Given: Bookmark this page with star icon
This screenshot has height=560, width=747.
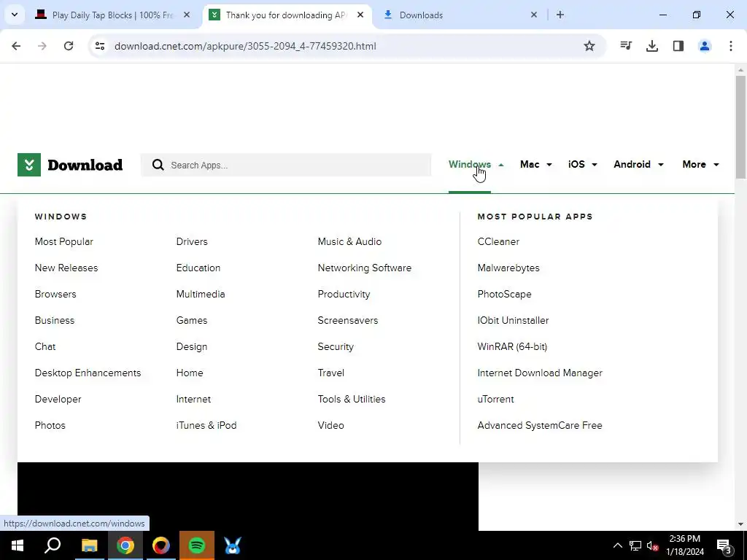Looking at the screenshot, I should (x=589, y=46).
